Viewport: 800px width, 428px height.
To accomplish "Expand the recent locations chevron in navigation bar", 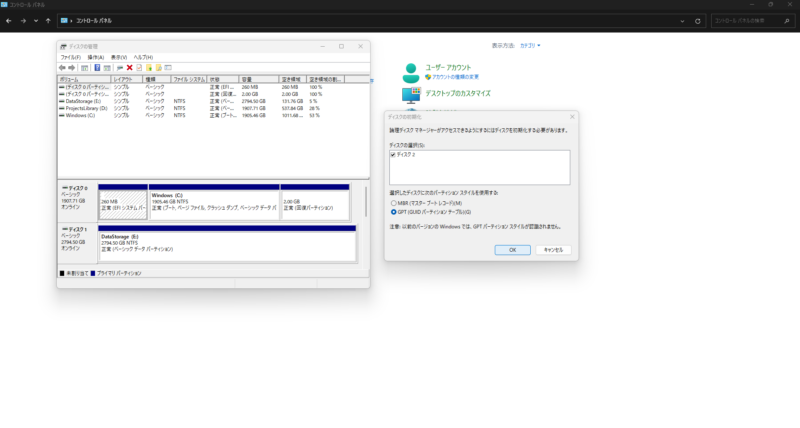I will tap(36, 21).
